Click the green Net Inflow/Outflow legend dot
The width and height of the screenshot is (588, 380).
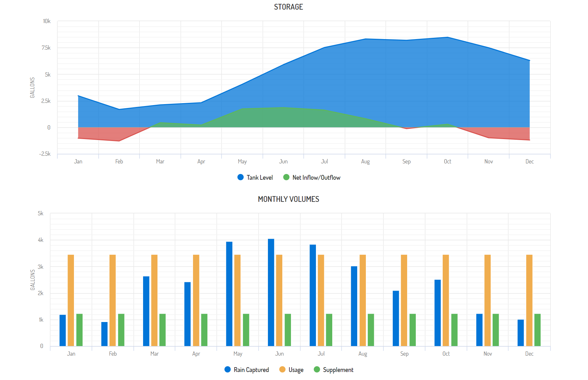286,177
